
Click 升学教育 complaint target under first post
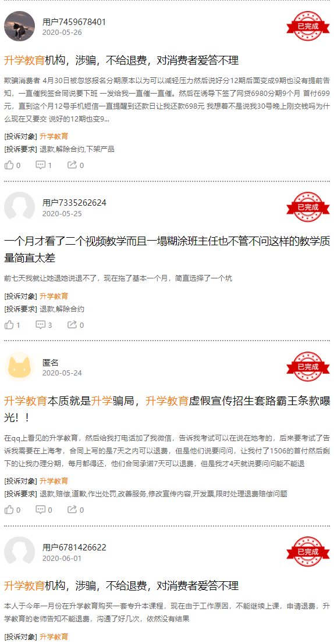pos(54,137)
